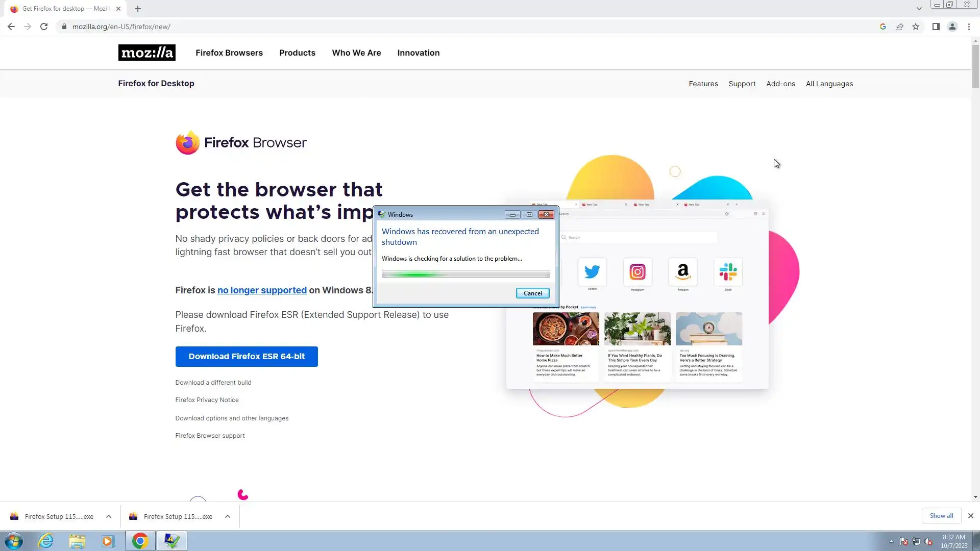The width and height of the screenshot is (980, 551).
Task: Expand first Firefox Setup download options
Action: (109, 516)
